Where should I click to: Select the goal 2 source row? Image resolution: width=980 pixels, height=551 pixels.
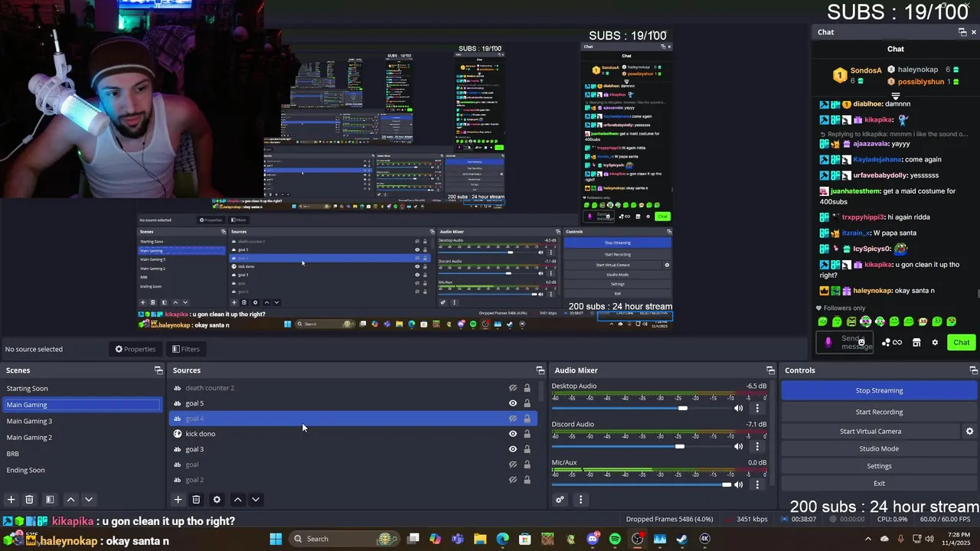click(352, 480)
